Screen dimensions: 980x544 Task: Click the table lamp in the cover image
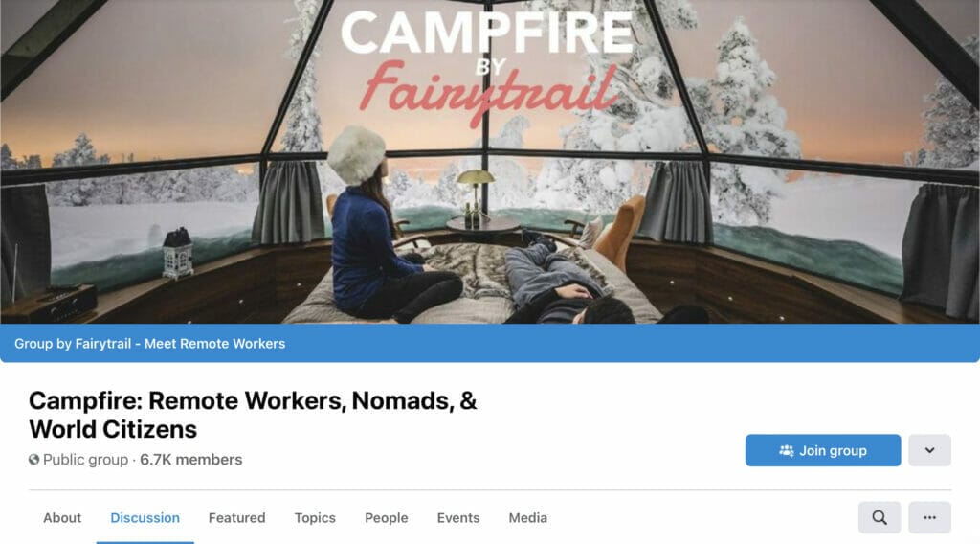click(x=475, y=193)
